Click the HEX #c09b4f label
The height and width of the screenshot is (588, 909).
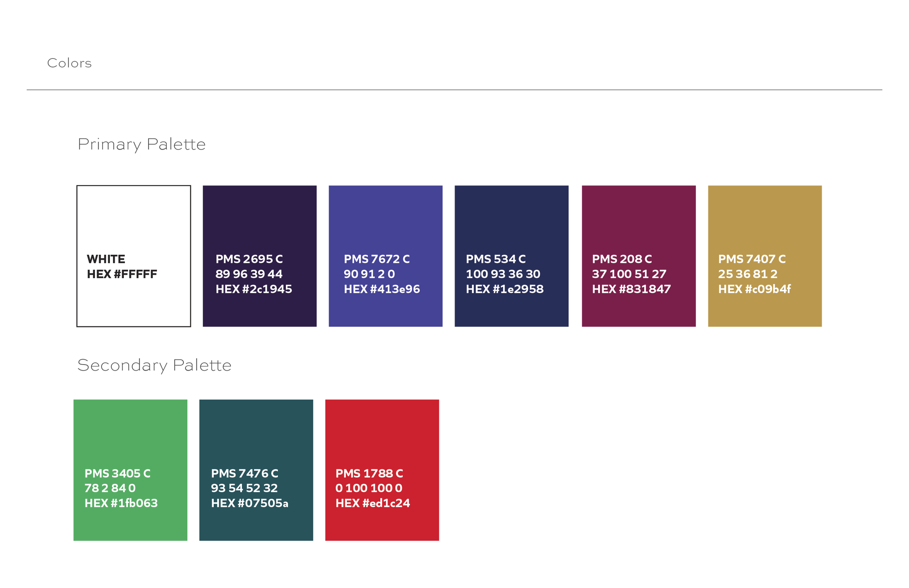click(754, 289)
